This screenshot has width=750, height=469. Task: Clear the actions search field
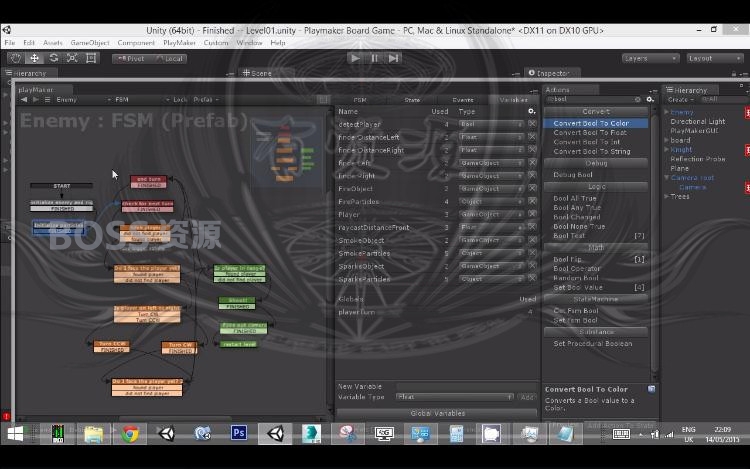click(638, 99)
